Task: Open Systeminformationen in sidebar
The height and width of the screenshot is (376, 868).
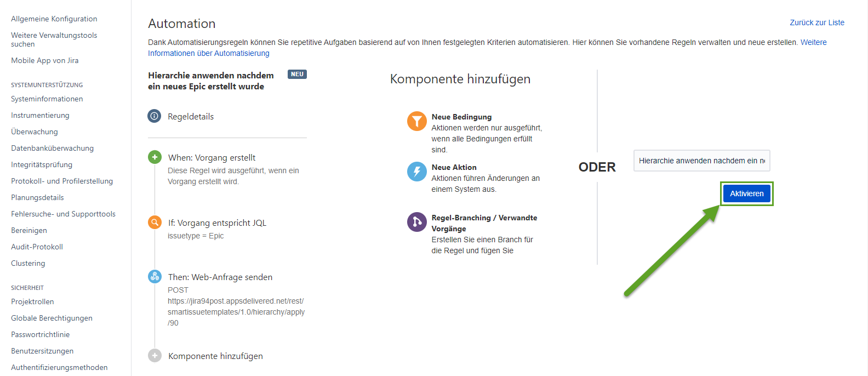Action: pos(47,99)
